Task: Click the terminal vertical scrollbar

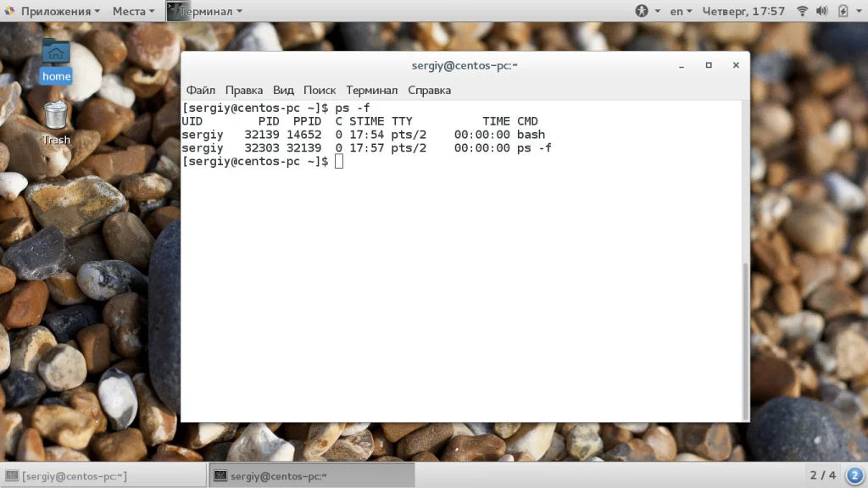Action: click(745, 341)
